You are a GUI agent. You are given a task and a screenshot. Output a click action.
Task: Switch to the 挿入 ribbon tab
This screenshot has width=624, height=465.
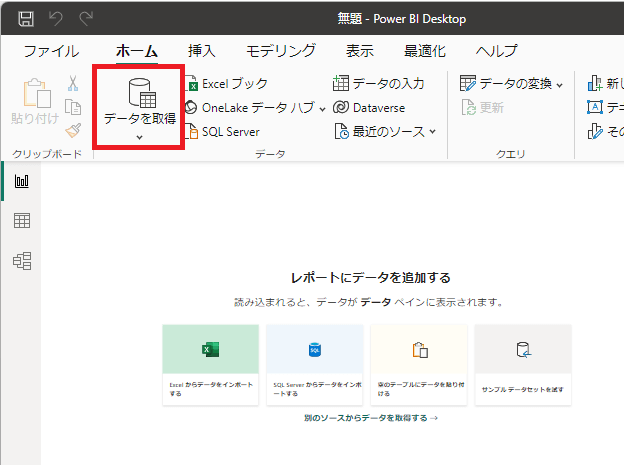(x=202, y=51)
